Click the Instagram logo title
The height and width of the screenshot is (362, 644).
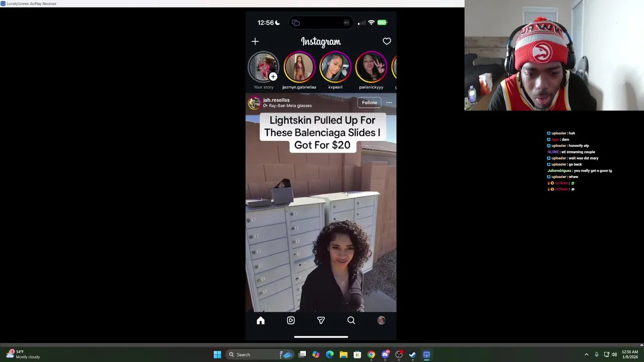pos(320,42)
